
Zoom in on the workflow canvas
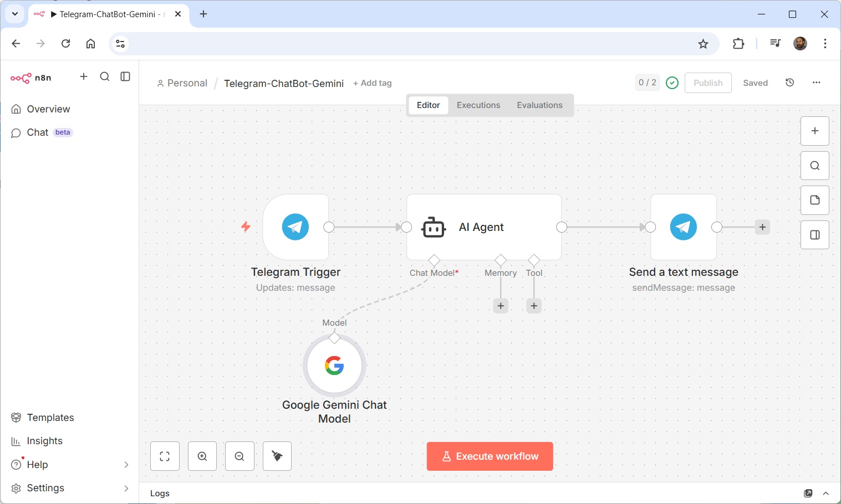[x=202, y=456]
